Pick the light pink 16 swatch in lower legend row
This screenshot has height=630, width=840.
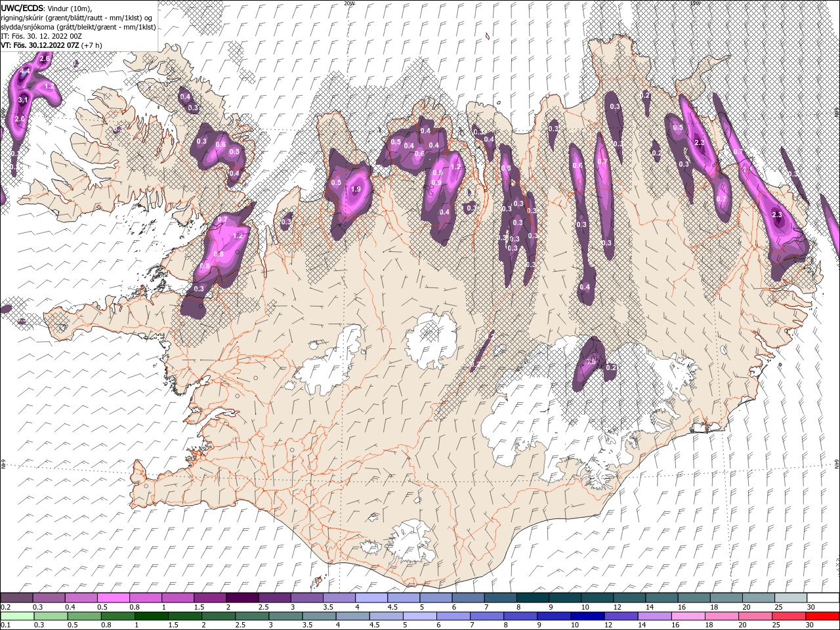(x=688, y=616)
